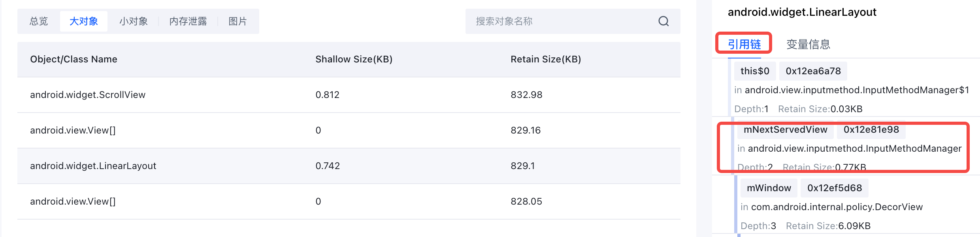Click the search magnifier icon

click(663, 21)
